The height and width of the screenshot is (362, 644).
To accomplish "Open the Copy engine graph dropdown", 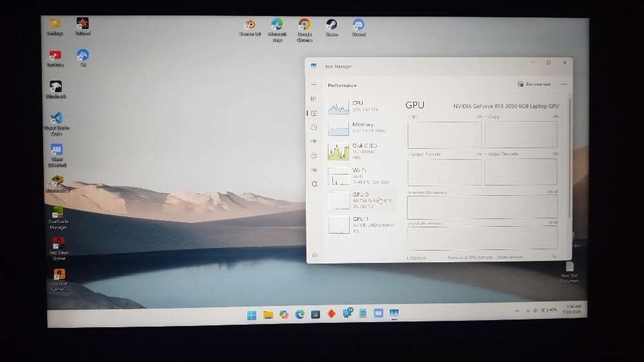I will pos(492,117).
